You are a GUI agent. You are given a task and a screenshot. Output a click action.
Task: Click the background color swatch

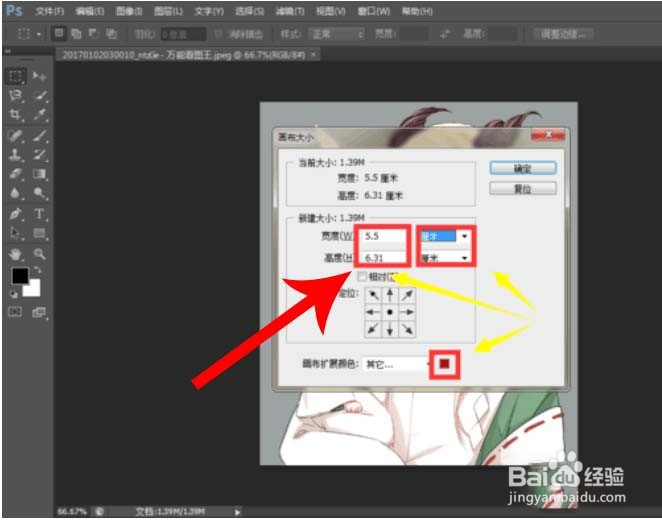[x=34, y=290]
